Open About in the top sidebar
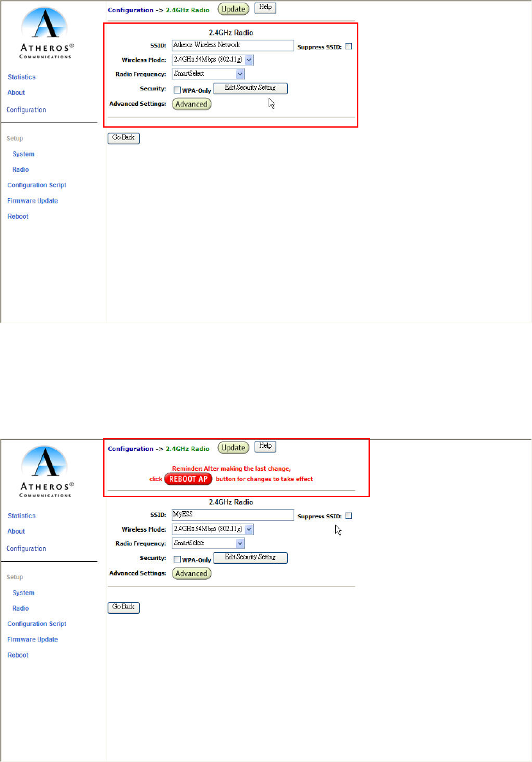This screenshot has height=762, width=532. (16, 93)
